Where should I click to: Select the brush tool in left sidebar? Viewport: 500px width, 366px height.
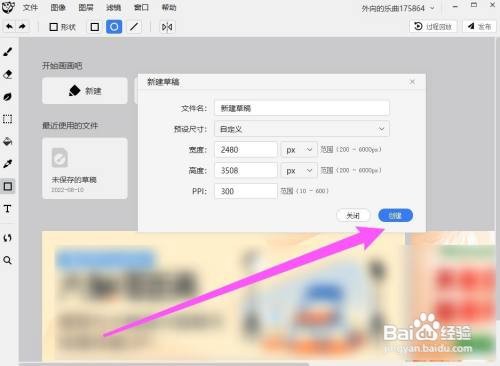(x=8, y=52)
